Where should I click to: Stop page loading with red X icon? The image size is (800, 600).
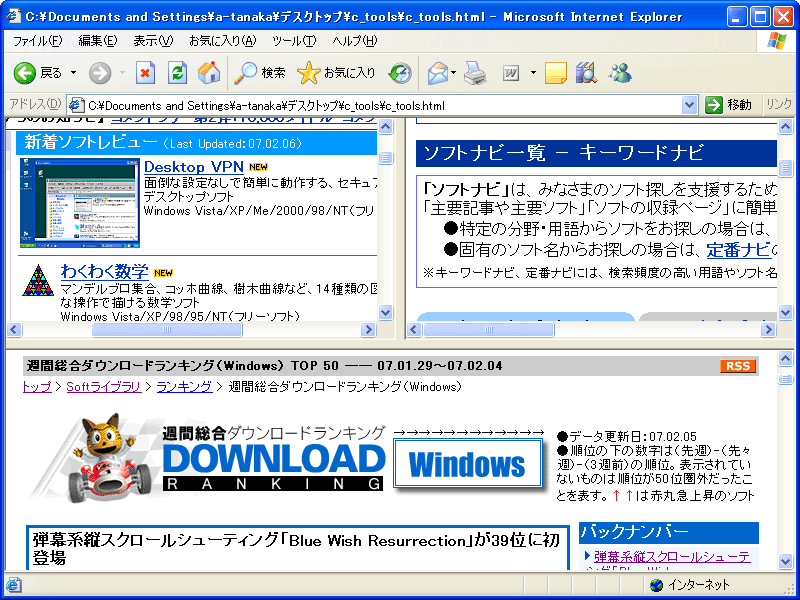[x=145, y=73]
